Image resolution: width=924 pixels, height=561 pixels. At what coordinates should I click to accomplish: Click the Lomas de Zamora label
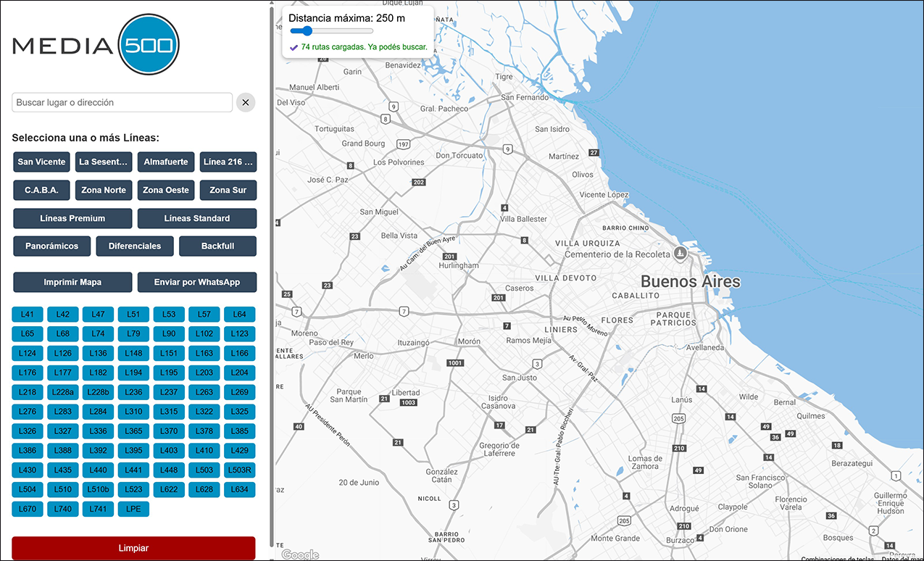[644, 462]
